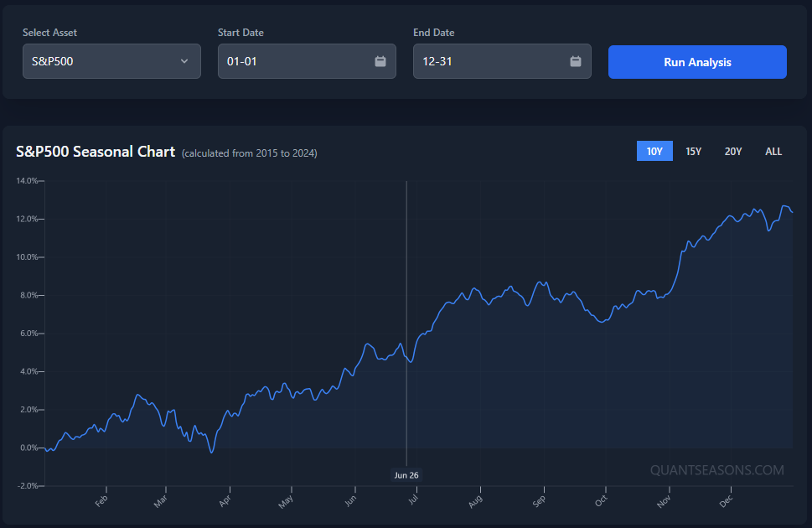Click the Mar x-axis label

pyautogui.click(x=161, y=501)
